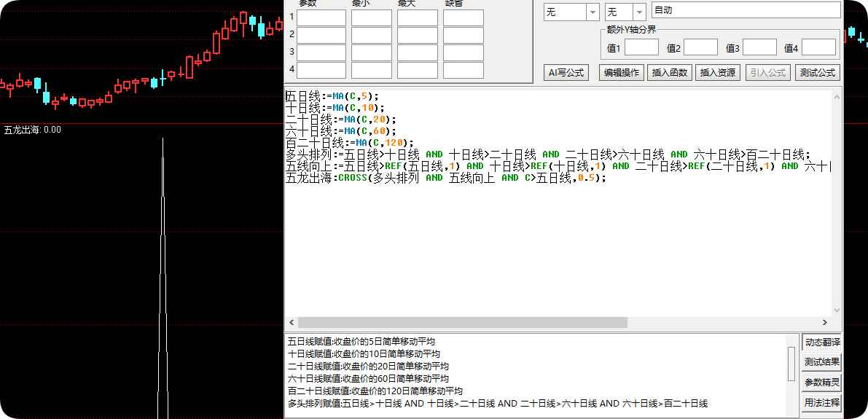Click the 多头排列赋值 translation line
The height and width of the screenshot is (419, 868).
click(498, 404)
